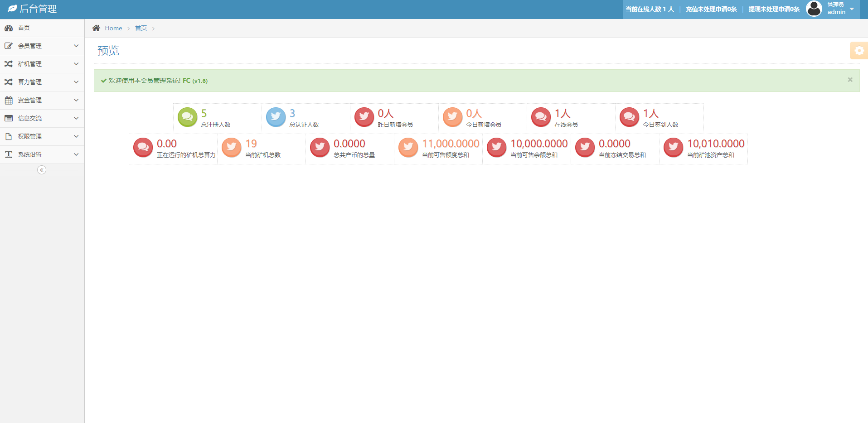
Task: Click the blue total verified users icon
Action: (276, 117)
